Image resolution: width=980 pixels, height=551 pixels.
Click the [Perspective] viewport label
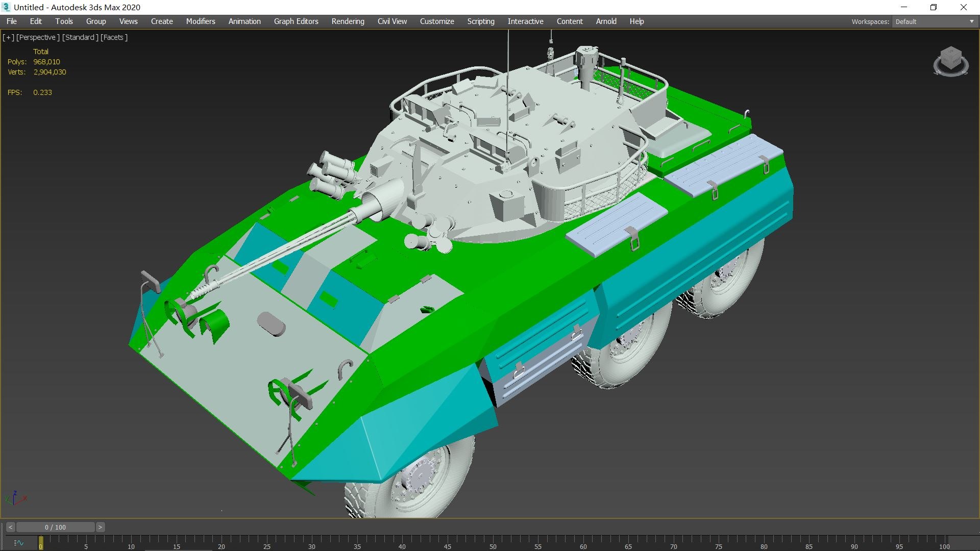pos(38,37)
